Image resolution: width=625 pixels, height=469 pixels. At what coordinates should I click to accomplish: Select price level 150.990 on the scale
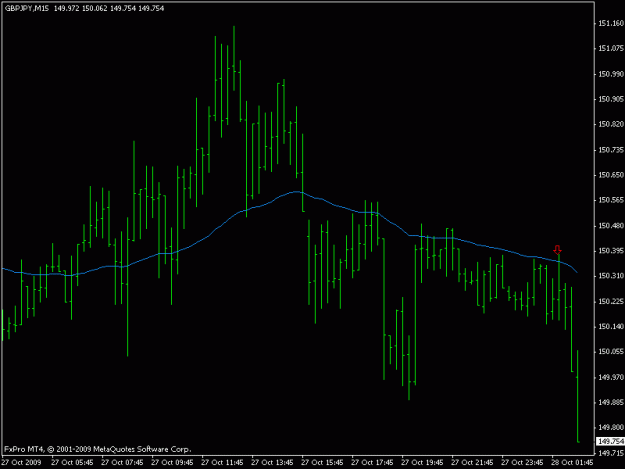[611, 74]
